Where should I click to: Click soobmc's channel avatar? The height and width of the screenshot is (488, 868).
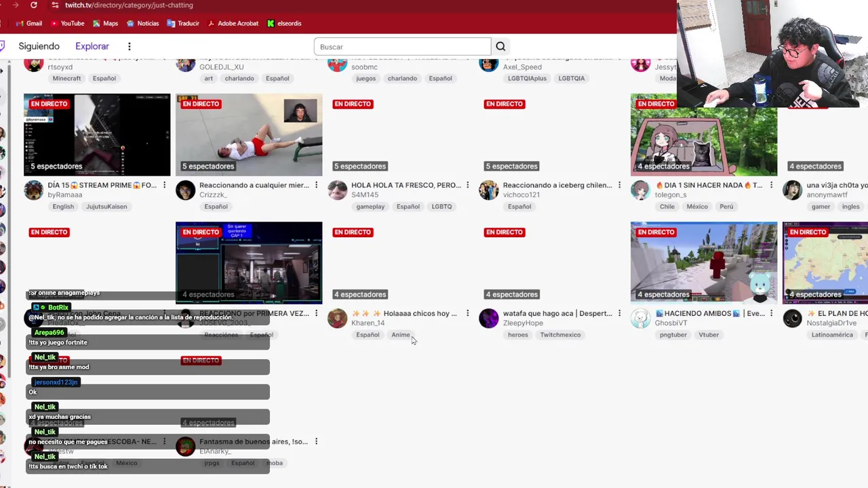click(x=337, y=64)
